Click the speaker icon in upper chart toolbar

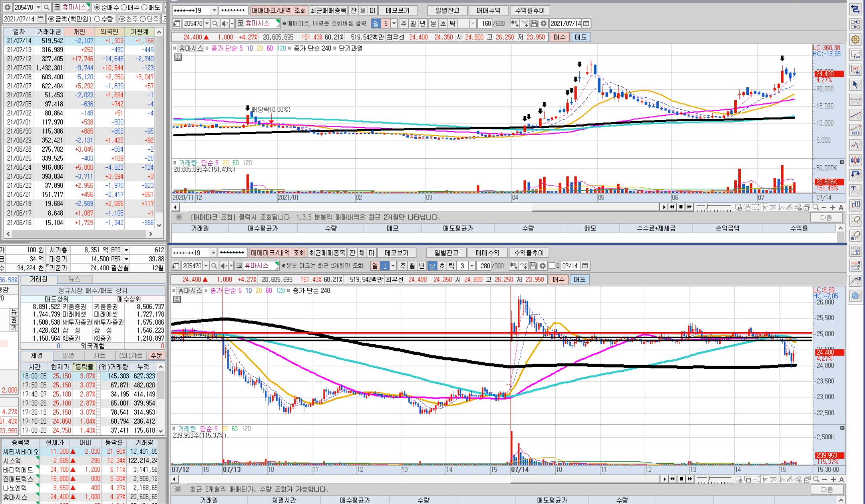225,24
